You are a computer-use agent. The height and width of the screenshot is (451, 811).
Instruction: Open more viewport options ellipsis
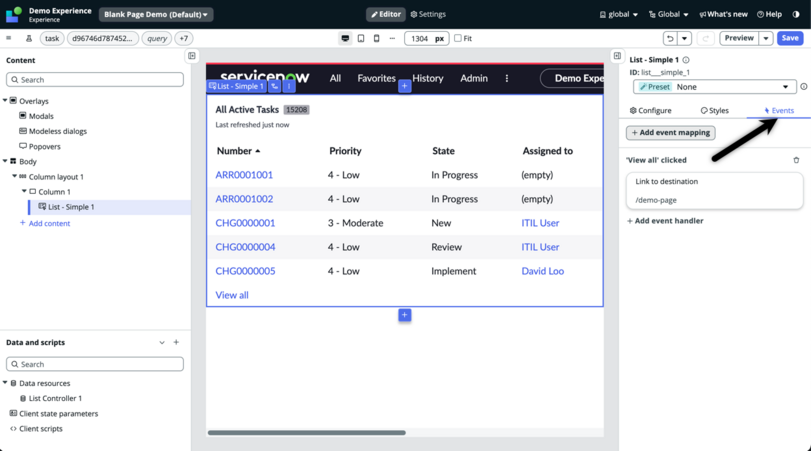click(x=392, y=38)
